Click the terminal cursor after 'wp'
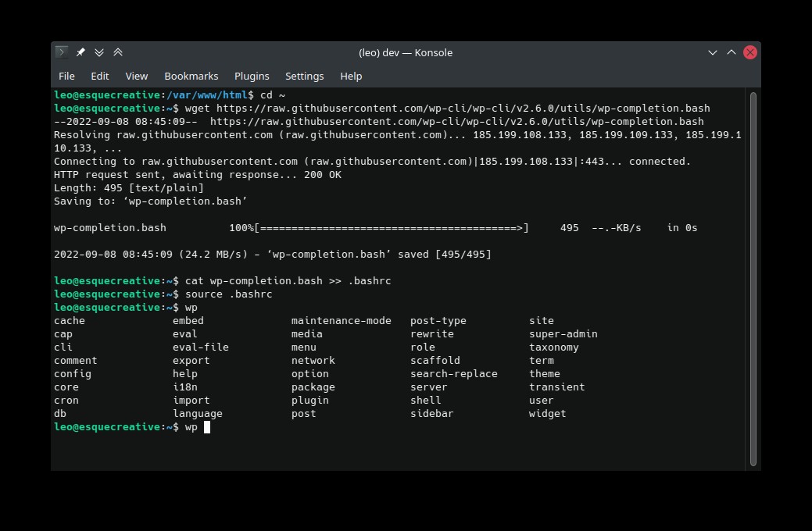Image resolution: width=812 pixels, height=531 pixels. [206, 427]
